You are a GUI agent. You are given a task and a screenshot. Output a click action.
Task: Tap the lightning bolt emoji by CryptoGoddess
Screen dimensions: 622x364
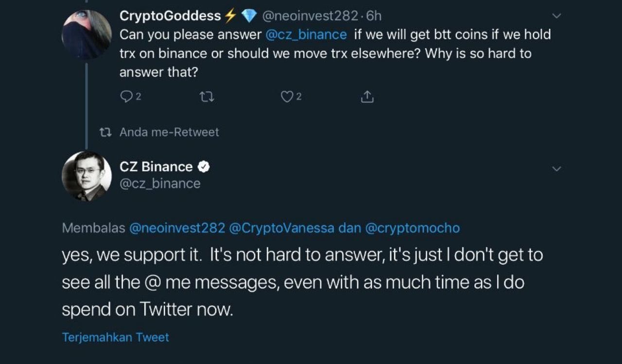(230, 16)
